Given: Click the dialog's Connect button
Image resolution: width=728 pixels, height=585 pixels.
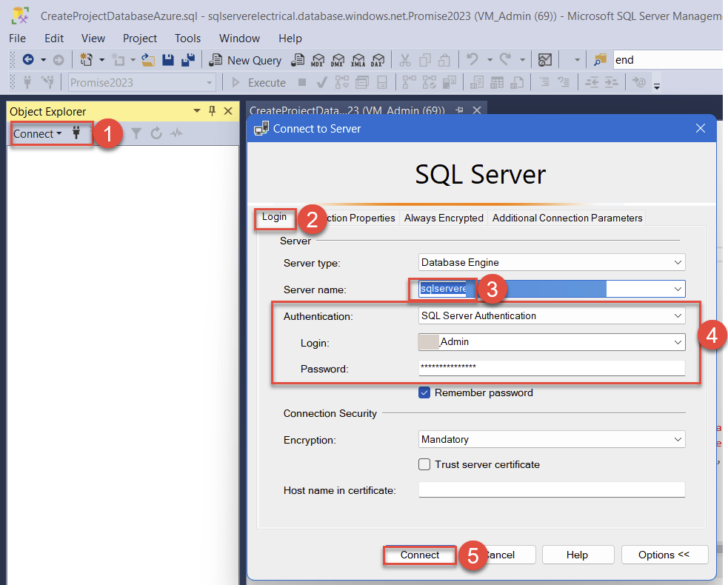Looking at the screenshot, I should [x=420, y=555].
